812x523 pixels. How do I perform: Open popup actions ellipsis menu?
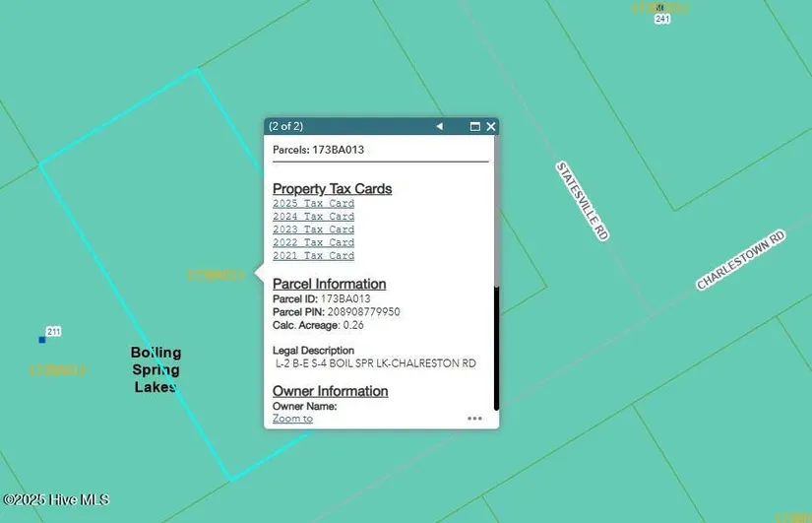(474, 419)
